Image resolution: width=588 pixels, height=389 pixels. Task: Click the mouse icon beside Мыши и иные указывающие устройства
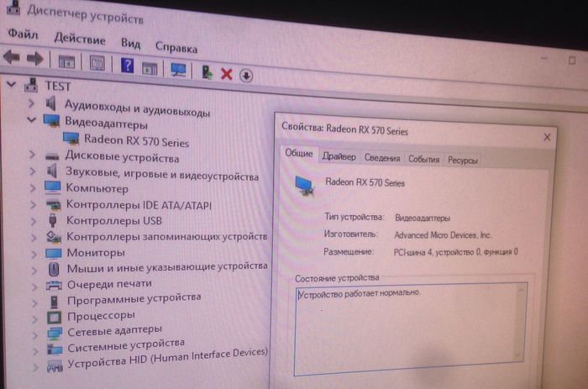[54, 269]
